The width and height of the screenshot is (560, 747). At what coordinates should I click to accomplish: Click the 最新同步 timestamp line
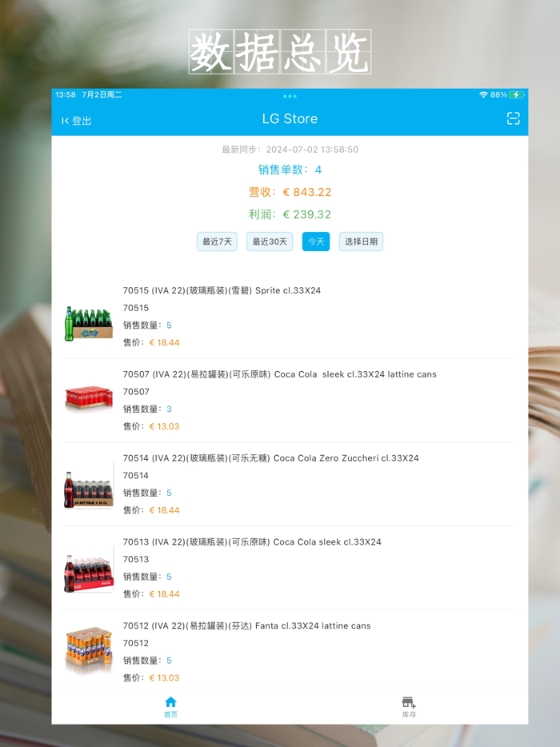(290, 150)
